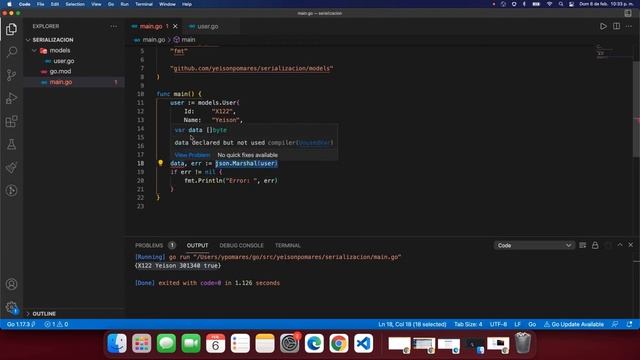Click the code minimap
The image size is (640, 360).
603,53
